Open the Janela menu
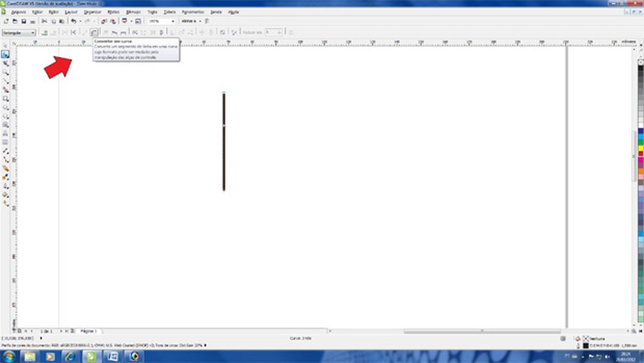The height and width of the screenshot is (363, 644). point(216,12)
